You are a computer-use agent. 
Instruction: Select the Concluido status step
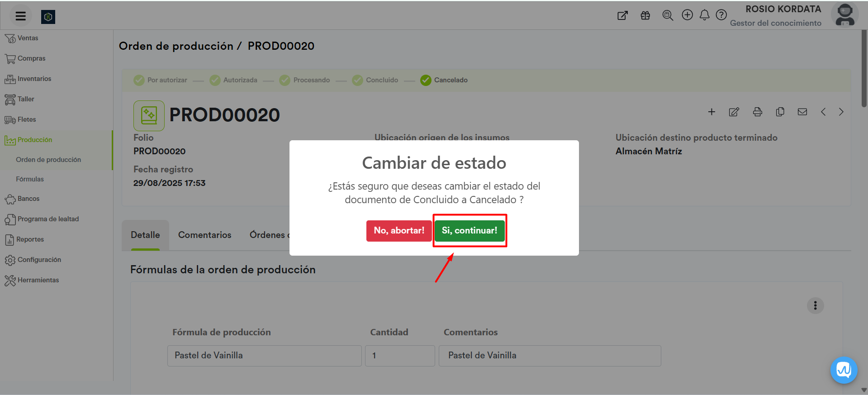[x=375, y=80]
